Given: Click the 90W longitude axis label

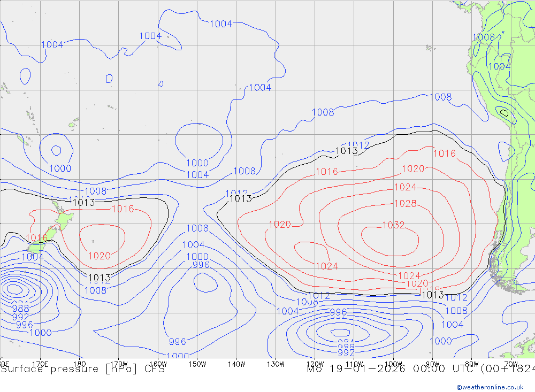Looking at the screenshot, I should [x=433, y=364].
